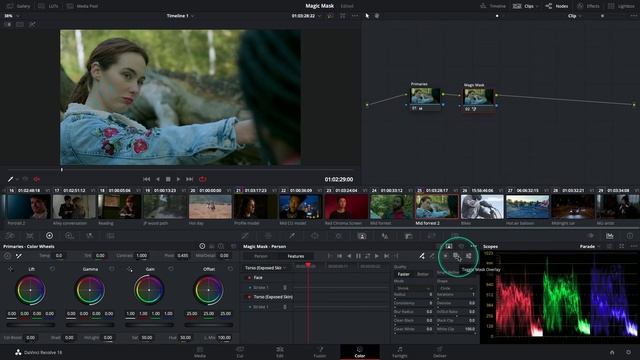Open the Camera Raw palette icon
Screen dimensions: 640x360
(10, 236)
